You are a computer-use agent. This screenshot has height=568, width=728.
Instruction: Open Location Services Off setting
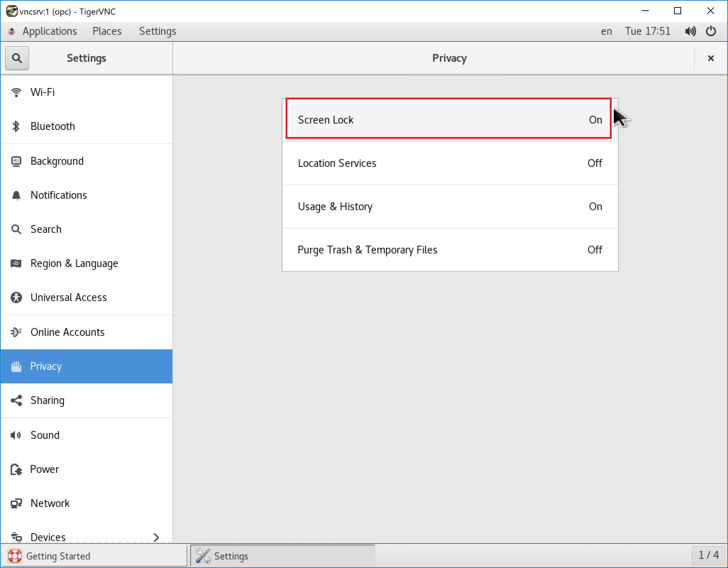[450, 163]
